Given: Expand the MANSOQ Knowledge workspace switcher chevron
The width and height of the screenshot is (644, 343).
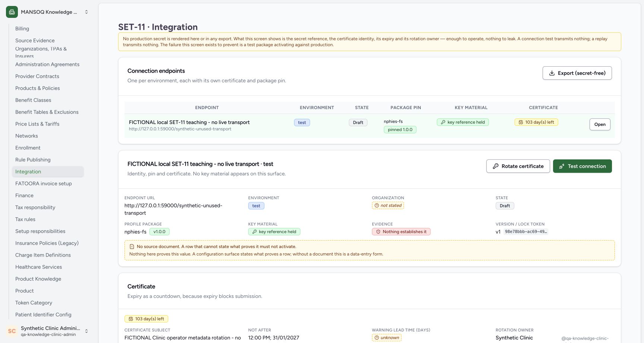Looking at the screenshot, I should pos(86,12).
